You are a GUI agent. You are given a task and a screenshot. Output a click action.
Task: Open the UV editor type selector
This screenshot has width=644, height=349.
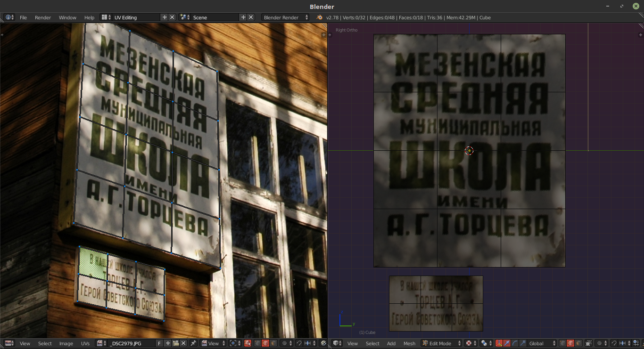(9, 343)
